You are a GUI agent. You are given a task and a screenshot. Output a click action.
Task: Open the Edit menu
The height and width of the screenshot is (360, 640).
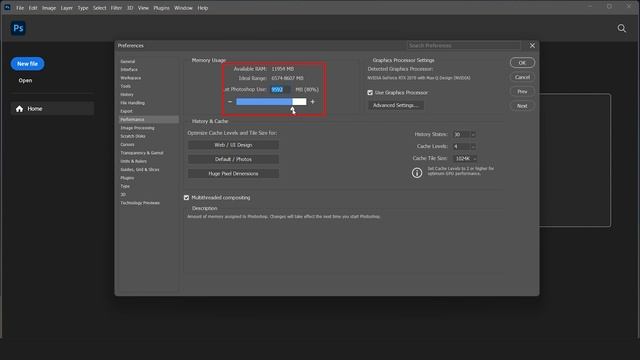(x=33, y=8)
